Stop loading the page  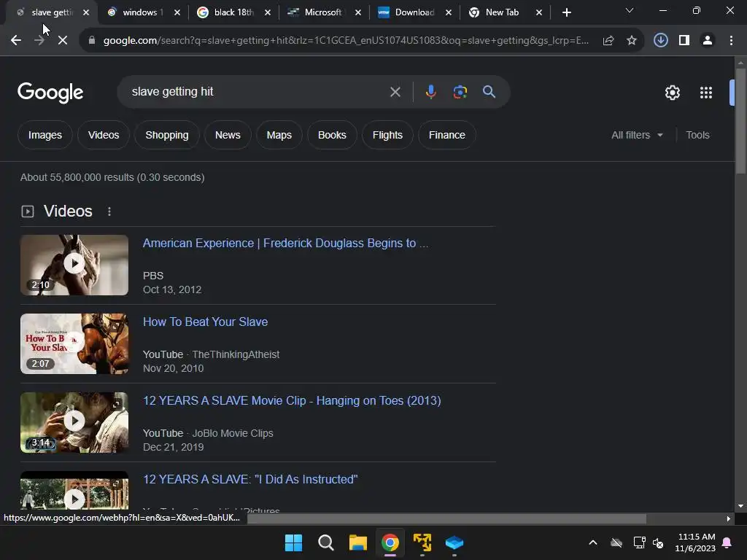point(63,41)
